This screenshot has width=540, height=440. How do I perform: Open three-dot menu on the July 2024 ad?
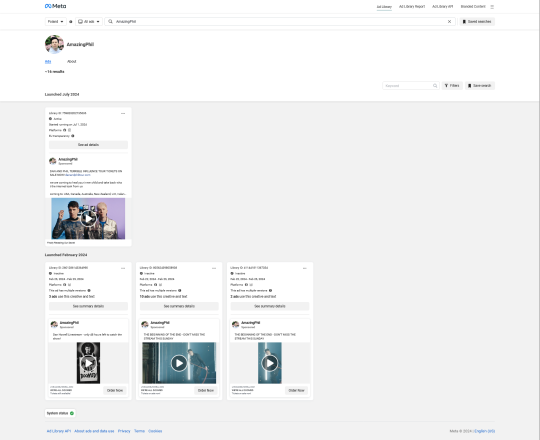click(123, 114)
